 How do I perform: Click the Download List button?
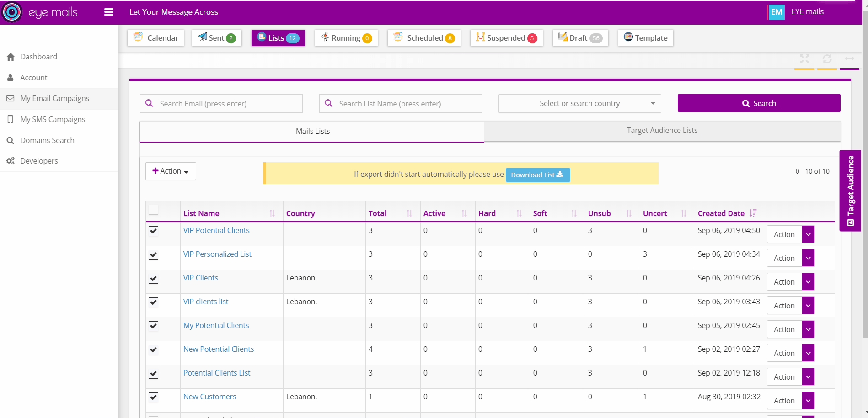click(537, 175)
